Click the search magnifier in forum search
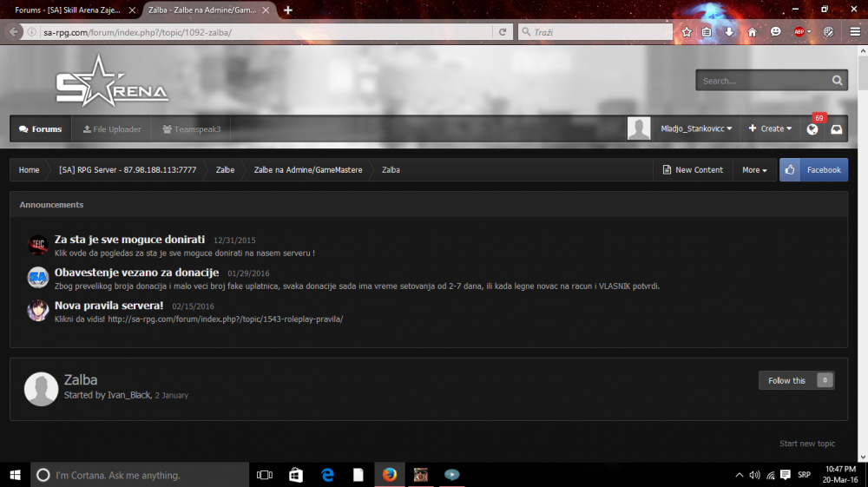Viewport: 868px width, 487px height. point(837,81)
